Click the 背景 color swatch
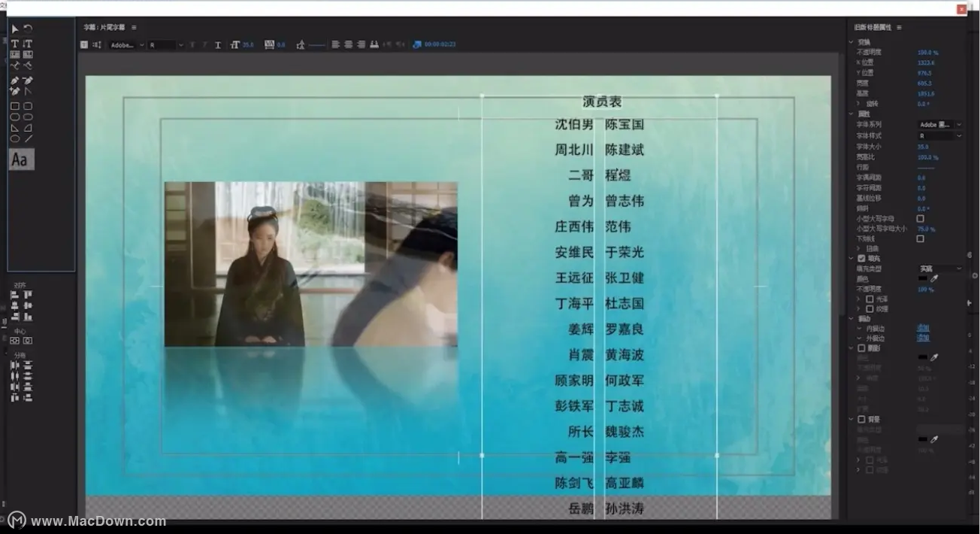Screen dimensions: 980x534 (x=923, y=438)
